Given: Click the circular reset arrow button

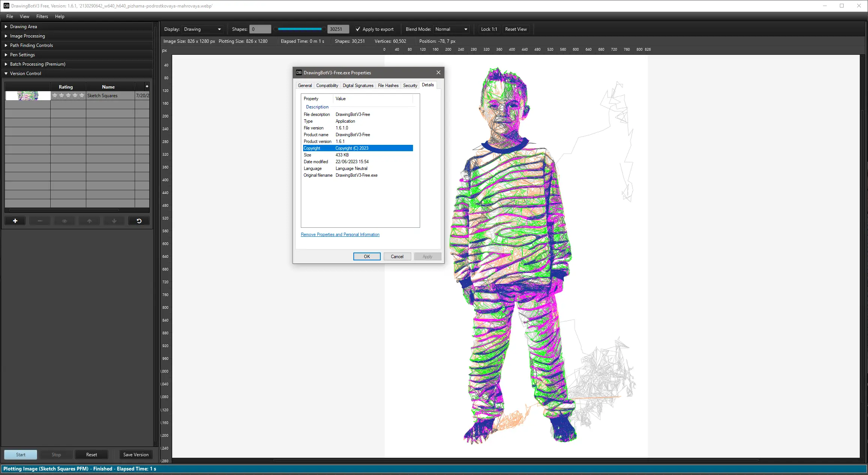Looking at the screenshot, I should click(x=139, y=221).
